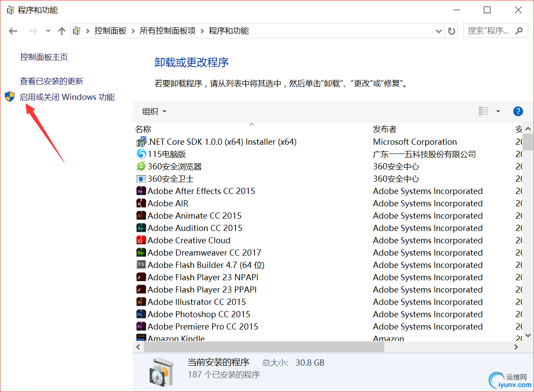Viewport: 534px width, 392px height.
Task: Go up one level with up arrow
Action: (62, 31)
